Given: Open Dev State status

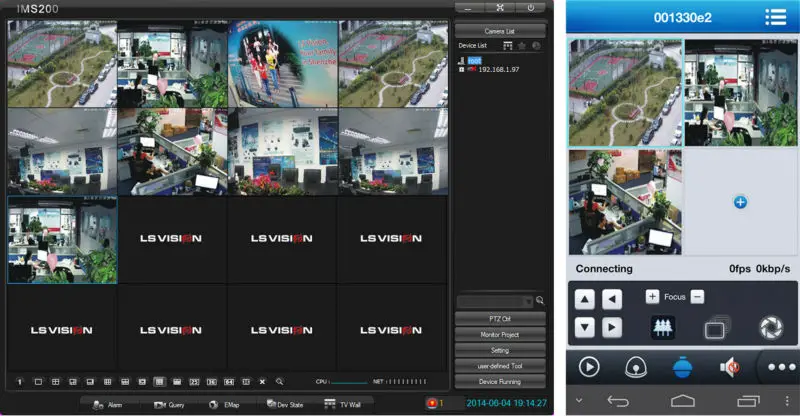Looking at the screenshot, I should click(284, 404).
